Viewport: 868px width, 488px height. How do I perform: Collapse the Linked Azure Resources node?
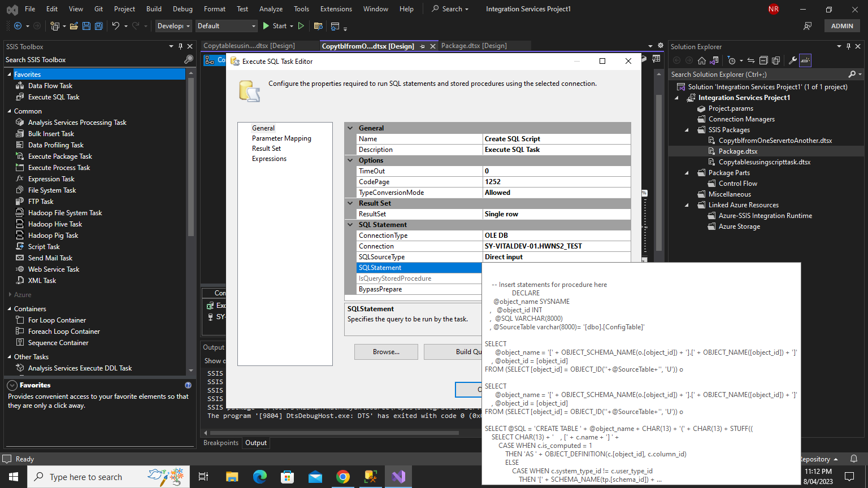pos(687,205)
